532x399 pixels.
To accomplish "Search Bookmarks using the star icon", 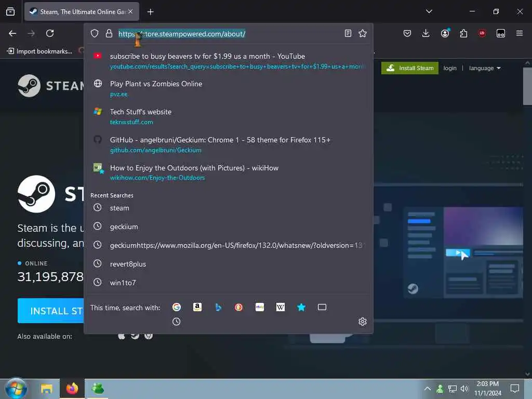I will [301, 307].
